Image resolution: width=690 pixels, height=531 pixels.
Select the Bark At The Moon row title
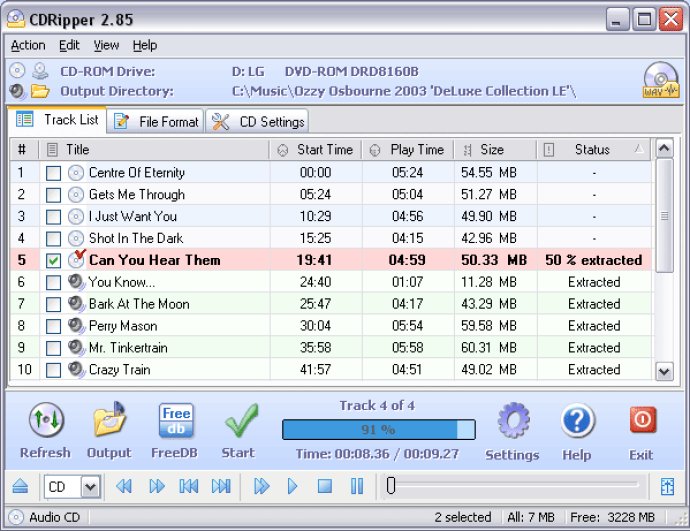tap(139, 304)
